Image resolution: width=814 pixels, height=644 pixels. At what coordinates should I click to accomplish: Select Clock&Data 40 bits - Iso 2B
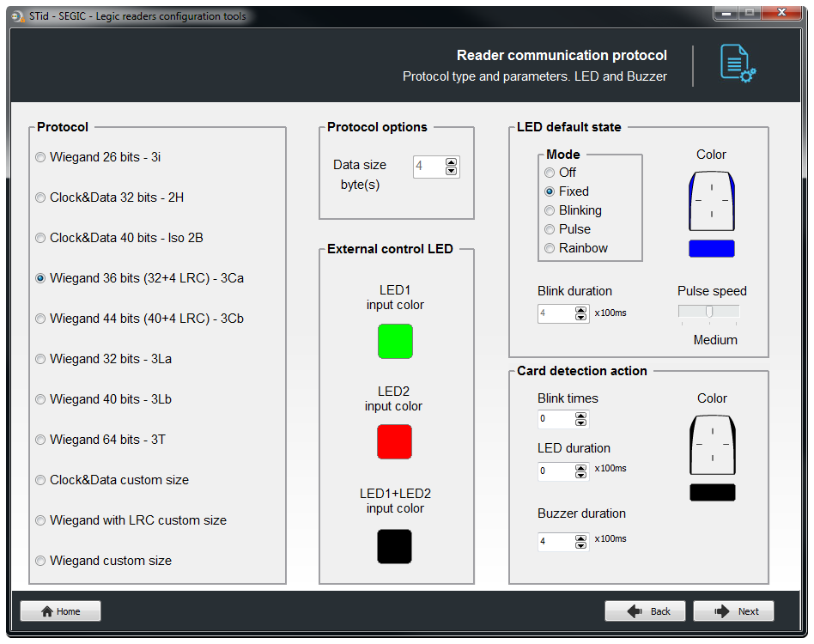coord(118,238)
